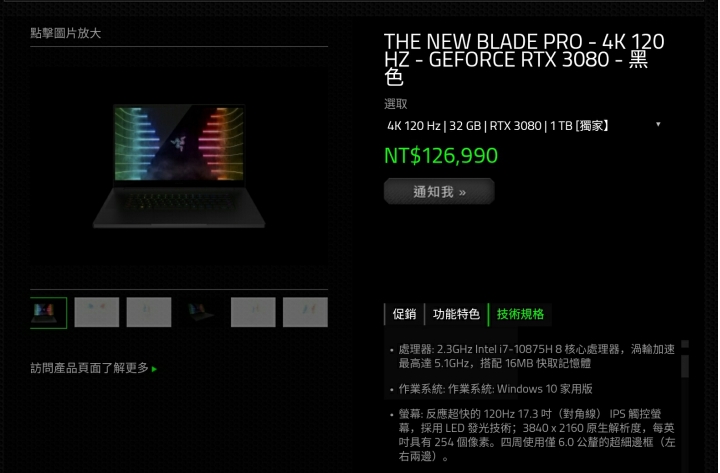This screenshot has width=720, height=473.
Task: Click the specs panel scrollbar thumb
Action: pyautogui.click(x=685, y=366)
